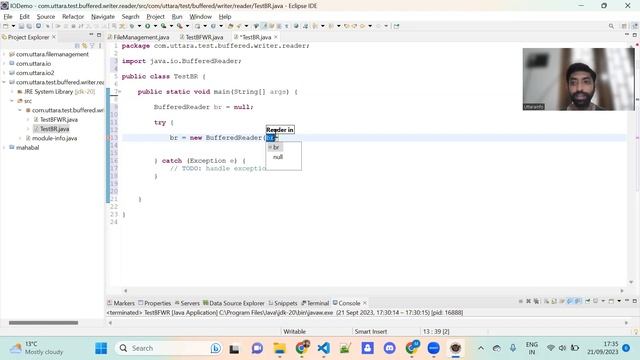Open the Edit menu

tap(24, 17)
